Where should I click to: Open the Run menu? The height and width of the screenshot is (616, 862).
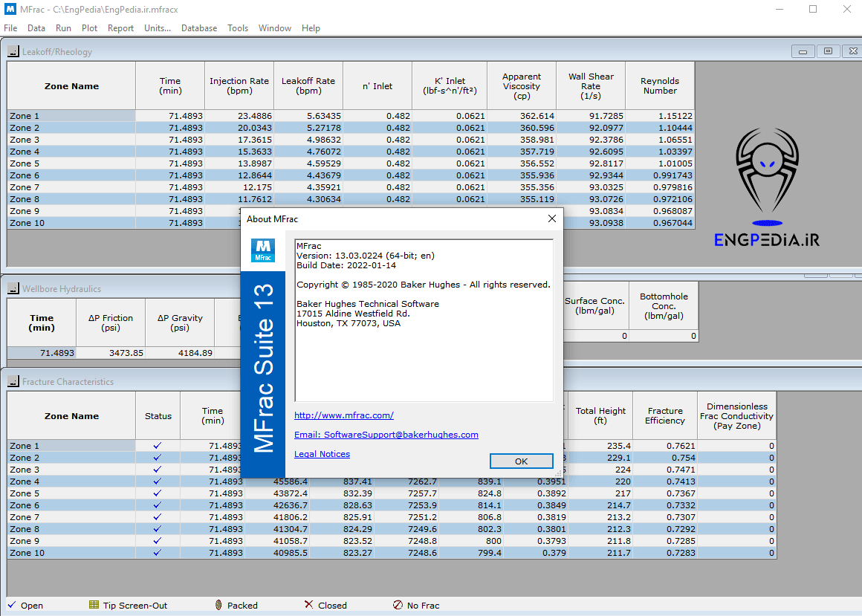point(63,28)
